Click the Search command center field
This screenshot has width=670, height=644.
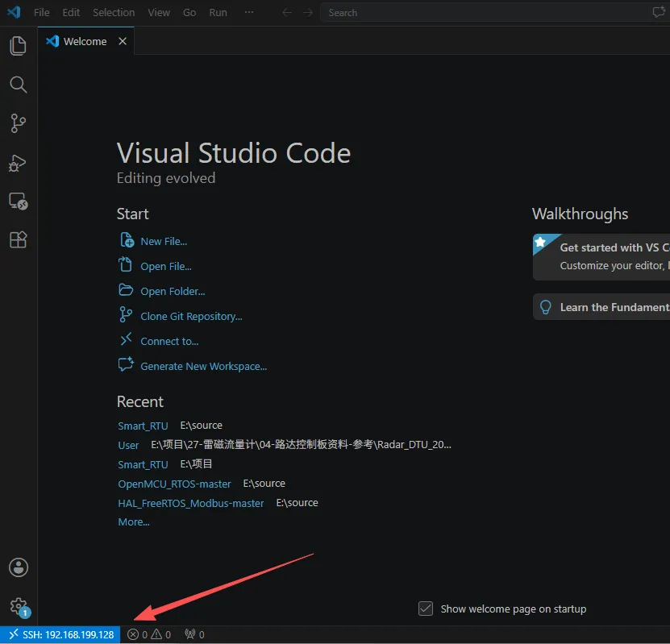[x=483, y=12]
